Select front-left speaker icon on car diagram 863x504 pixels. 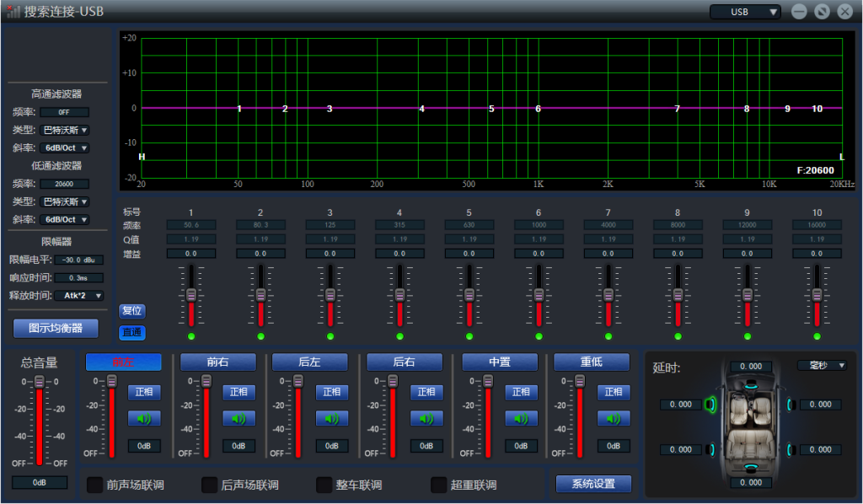[x=710, y=405]
